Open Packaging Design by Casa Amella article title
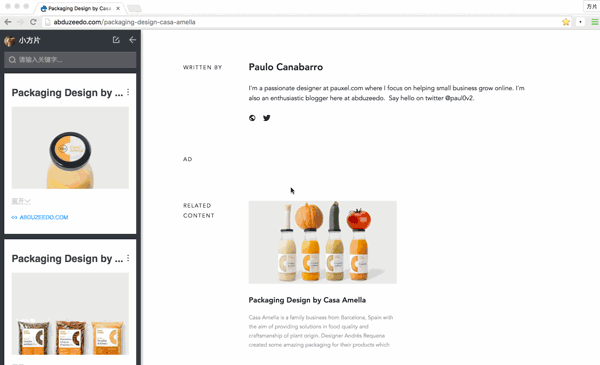This screenshot has height=365, width=600. (307, 300)
